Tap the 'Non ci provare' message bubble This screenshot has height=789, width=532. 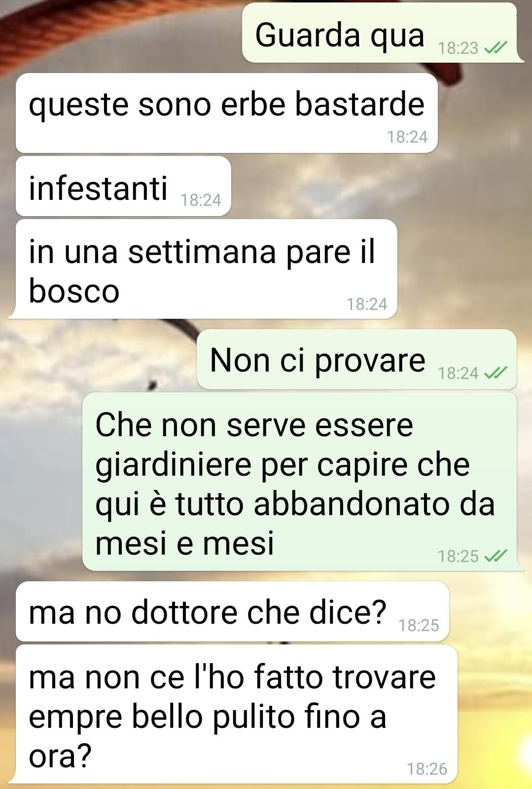pyautogui.click(x=356, y=360)
